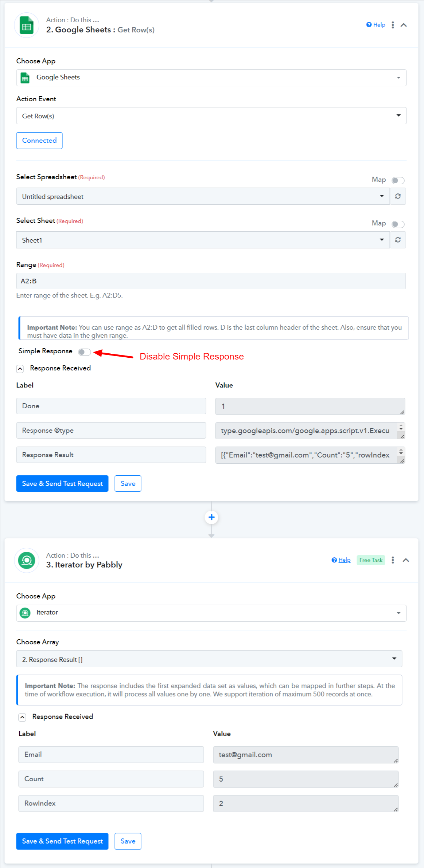The image size is (424, 868).
Task: Refresh the Select Sheet list
Action: (x=398, y=240)
